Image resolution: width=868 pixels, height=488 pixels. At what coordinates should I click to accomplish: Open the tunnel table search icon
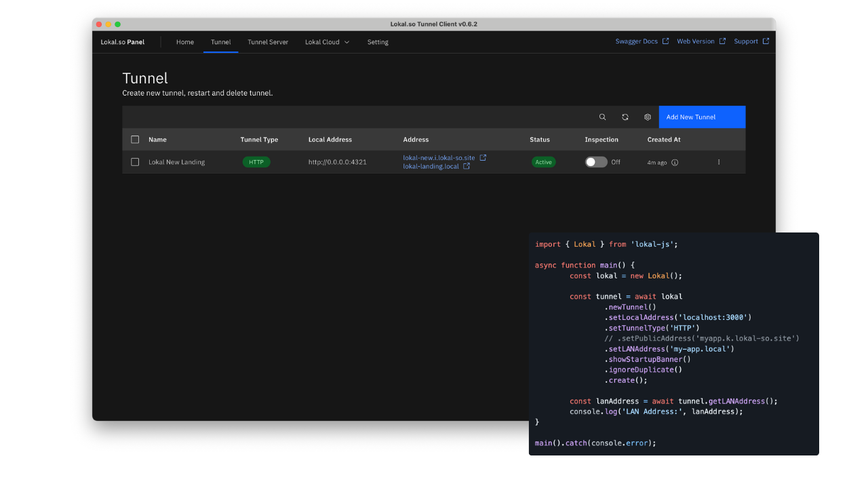(602, 117)
